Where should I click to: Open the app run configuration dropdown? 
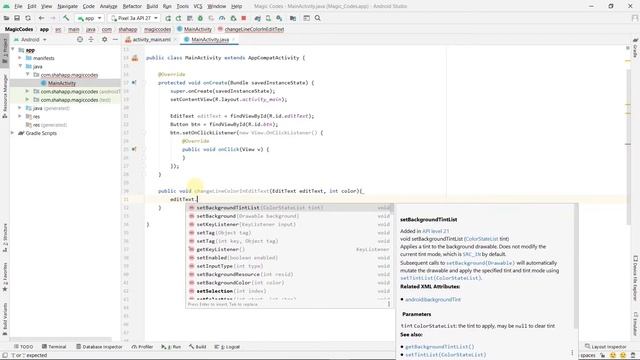[89, 18]
